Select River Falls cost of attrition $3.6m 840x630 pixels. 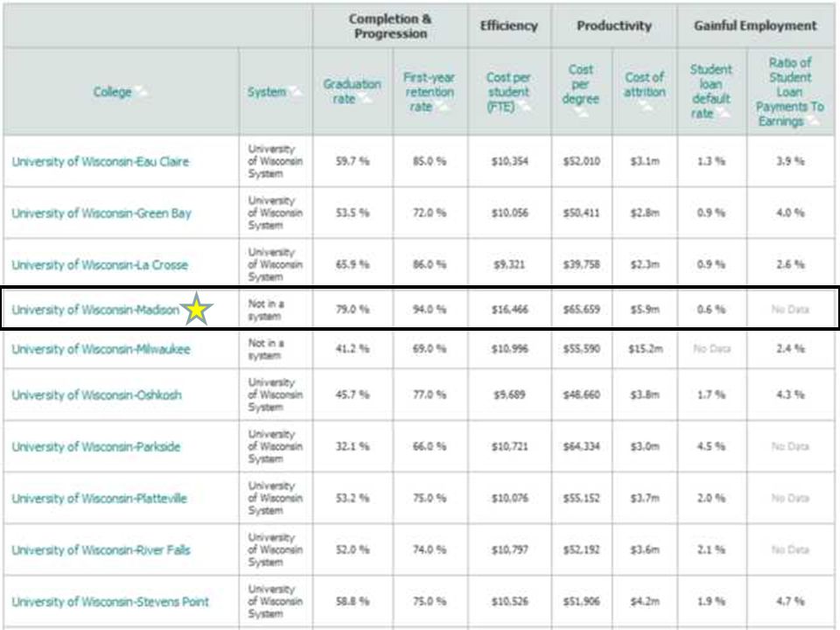[645, 549]
